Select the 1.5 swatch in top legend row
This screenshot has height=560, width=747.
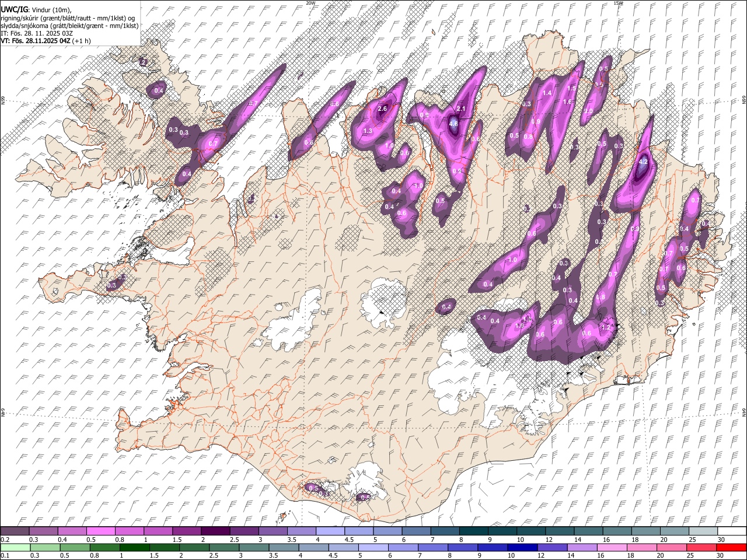click(186, 531)
